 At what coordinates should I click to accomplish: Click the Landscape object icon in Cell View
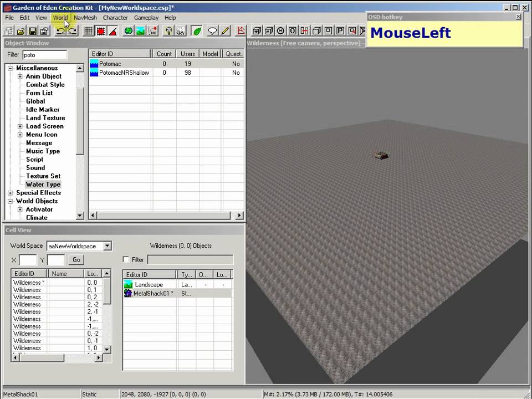click(128, 284)
